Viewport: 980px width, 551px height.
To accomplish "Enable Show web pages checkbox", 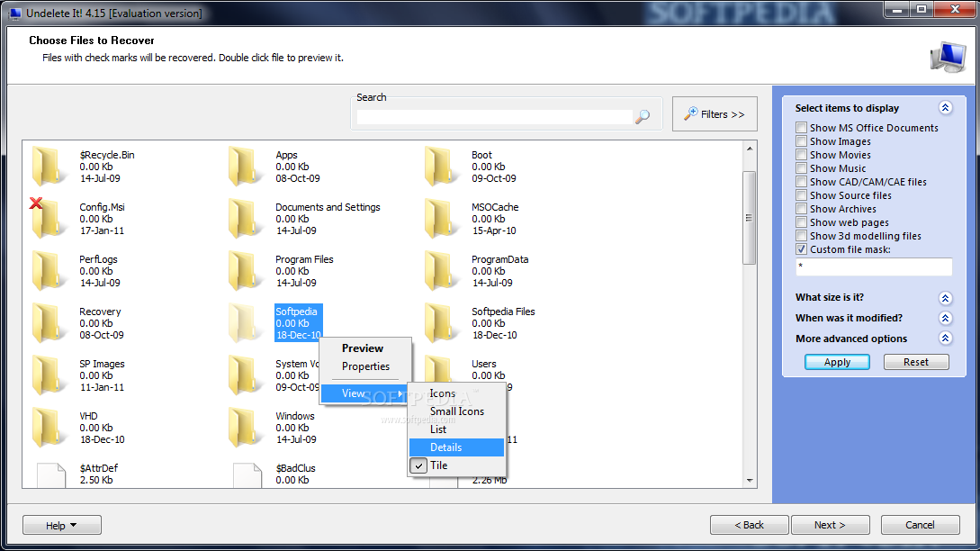I will click(801, 222).
